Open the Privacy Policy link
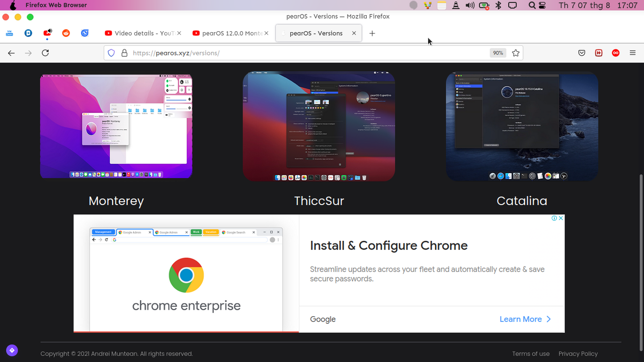 578,353
